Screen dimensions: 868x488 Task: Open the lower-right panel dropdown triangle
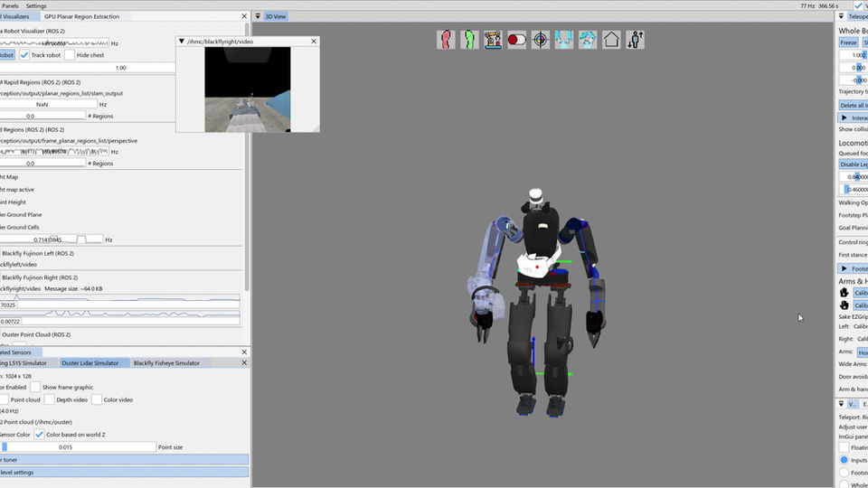coord(841,404)
